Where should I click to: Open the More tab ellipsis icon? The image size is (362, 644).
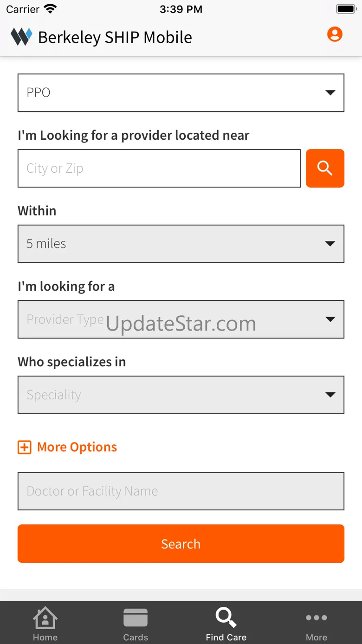317,618
